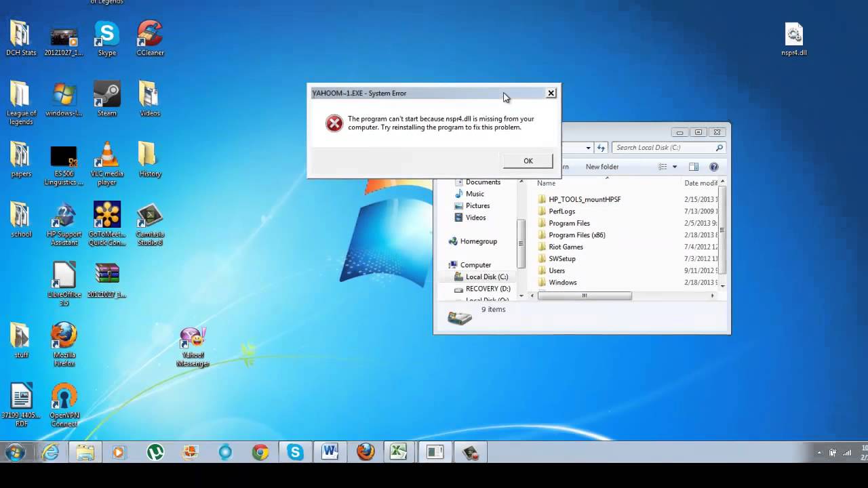Launch CCleaner from the desktop
The height and width of the screenshot is (488, 868).
point(150,39)
